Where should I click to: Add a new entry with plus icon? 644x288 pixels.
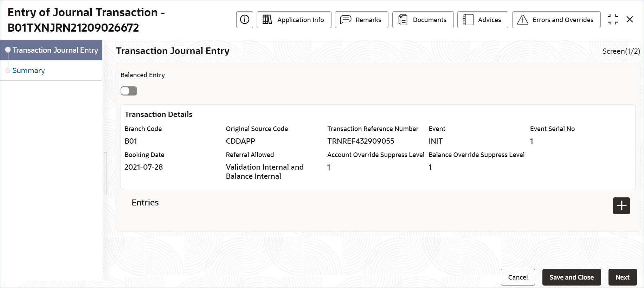621,206
